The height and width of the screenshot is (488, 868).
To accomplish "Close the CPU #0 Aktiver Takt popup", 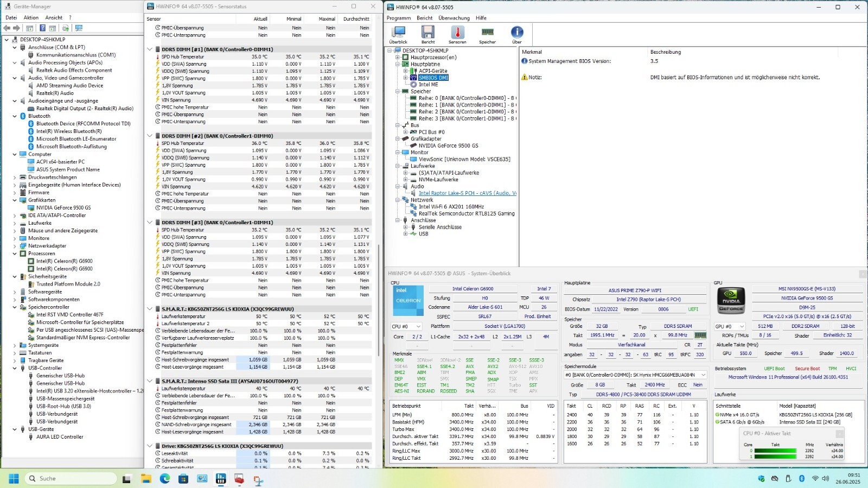I will (x=839, y=433).
